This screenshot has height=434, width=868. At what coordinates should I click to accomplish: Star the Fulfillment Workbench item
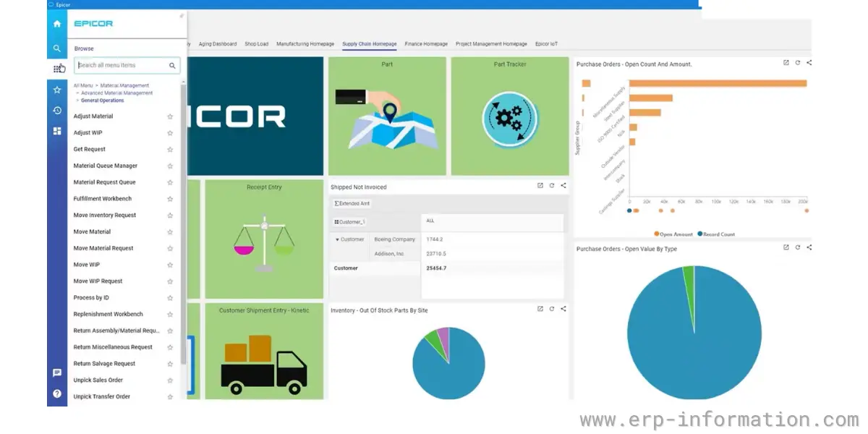[x=170, y=199]
